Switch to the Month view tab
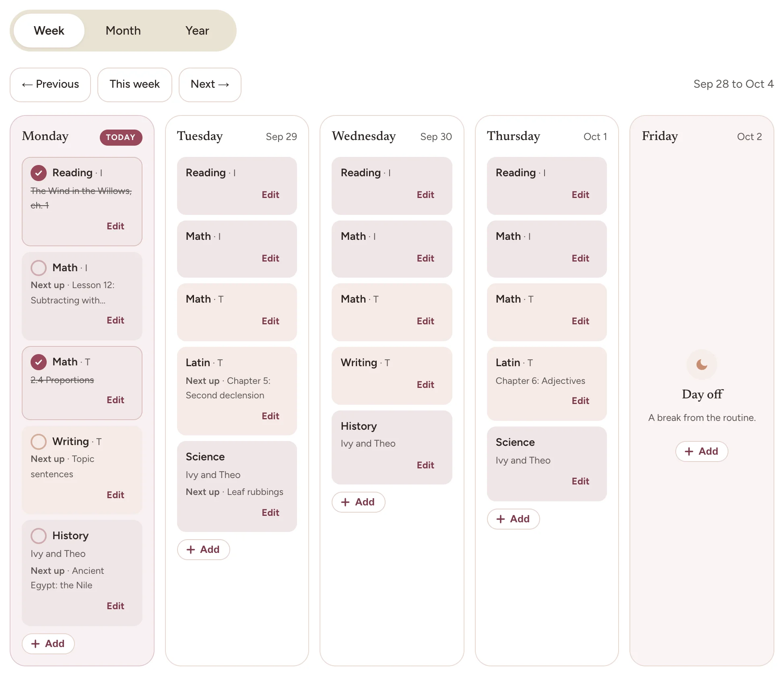Image resolution: width=784 pixels, height=676 pixels. point(123,31)
